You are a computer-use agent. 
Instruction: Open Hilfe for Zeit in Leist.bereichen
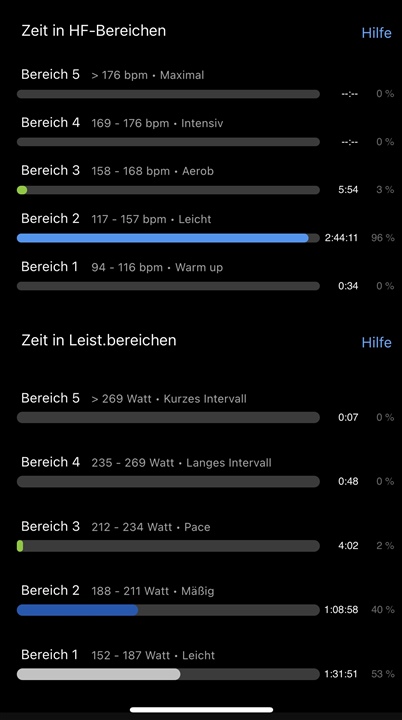[376, 343]
